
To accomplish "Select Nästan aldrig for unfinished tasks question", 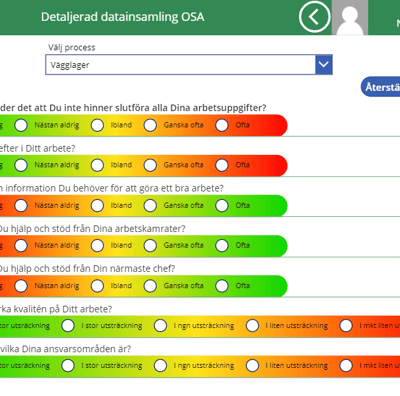I will tap(21, 125).
